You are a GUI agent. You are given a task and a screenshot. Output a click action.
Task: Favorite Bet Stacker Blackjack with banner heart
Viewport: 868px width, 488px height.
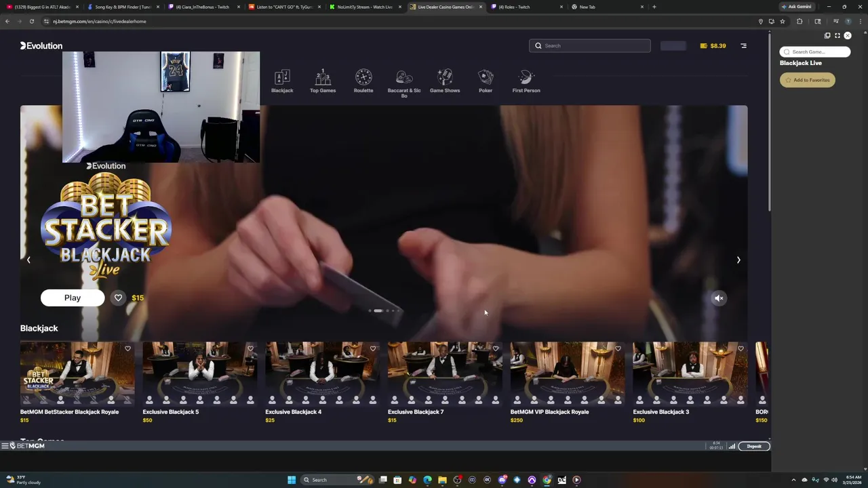click(118, 298)
